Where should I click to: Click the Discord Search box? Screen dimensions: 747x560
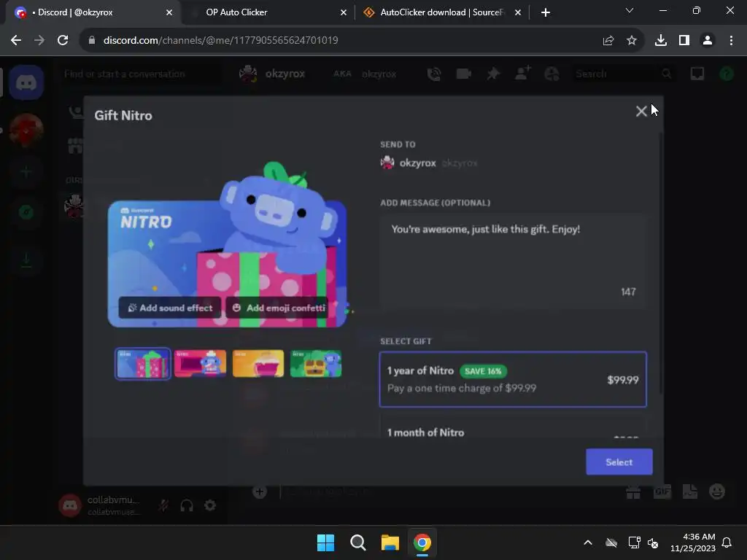coord(623,74)
